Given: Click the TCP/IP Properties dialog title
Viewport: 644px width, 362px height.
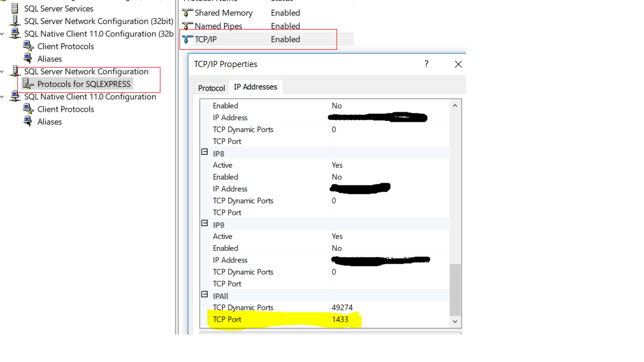Looking at the screenshot, I should pos(225,64).
